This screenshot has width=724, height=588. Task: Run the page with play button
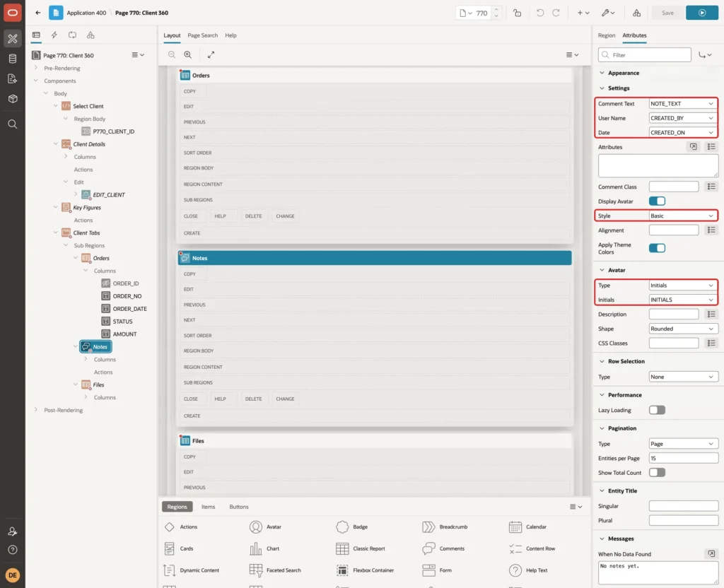point(702,13)
